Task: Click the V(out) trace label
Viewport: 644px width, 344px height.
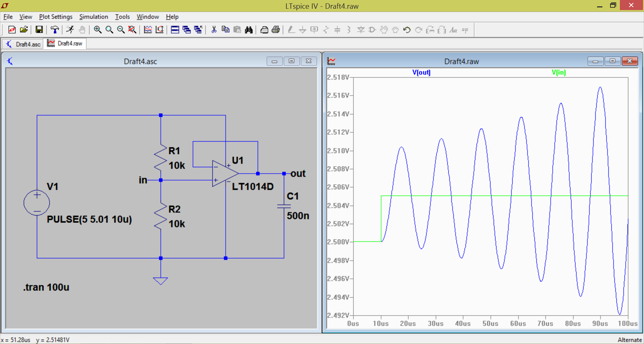Action: tap(421, 72)
